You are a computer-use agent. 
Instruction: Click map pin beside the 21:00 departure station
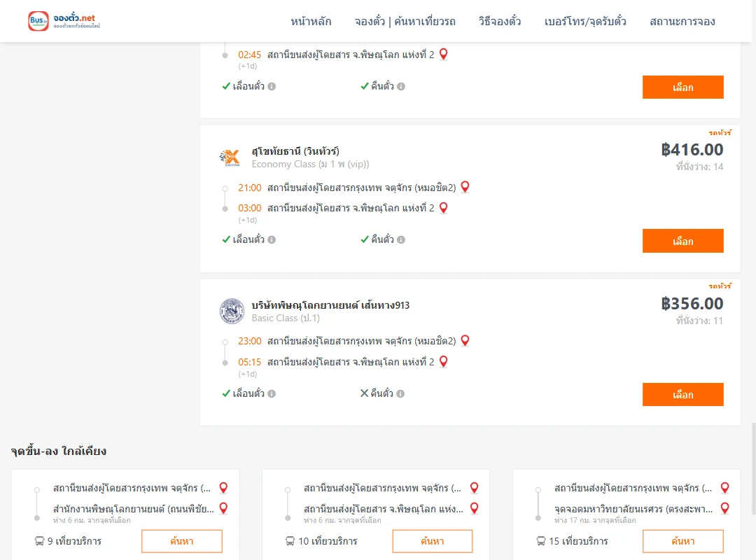465,187
